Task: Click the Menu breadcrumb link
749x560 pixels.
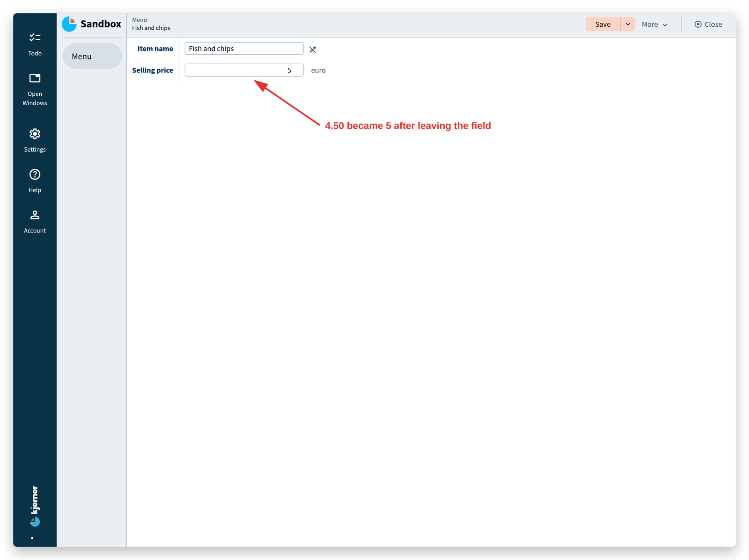Action: point(140,20)
